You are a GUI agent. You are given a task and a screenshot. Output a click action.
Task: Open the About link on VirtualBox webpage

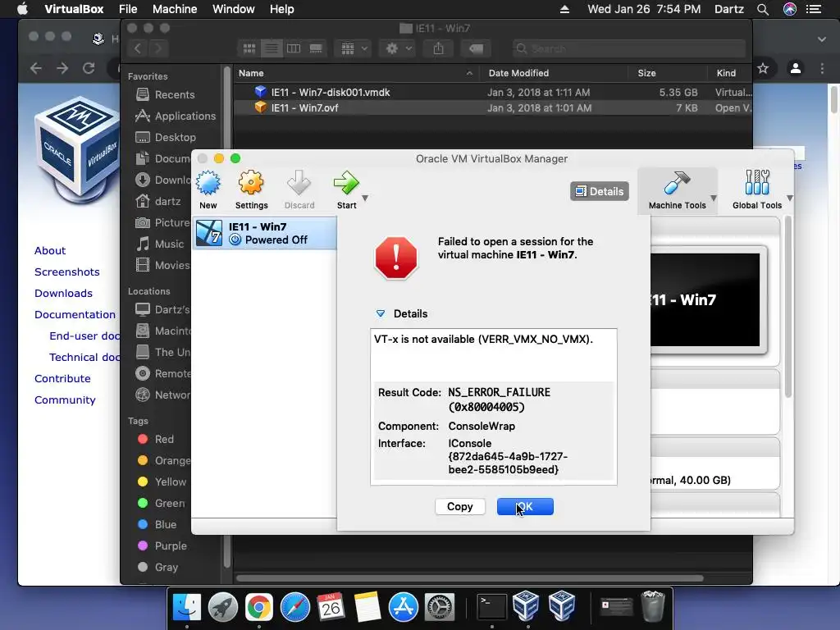[50, 251]
